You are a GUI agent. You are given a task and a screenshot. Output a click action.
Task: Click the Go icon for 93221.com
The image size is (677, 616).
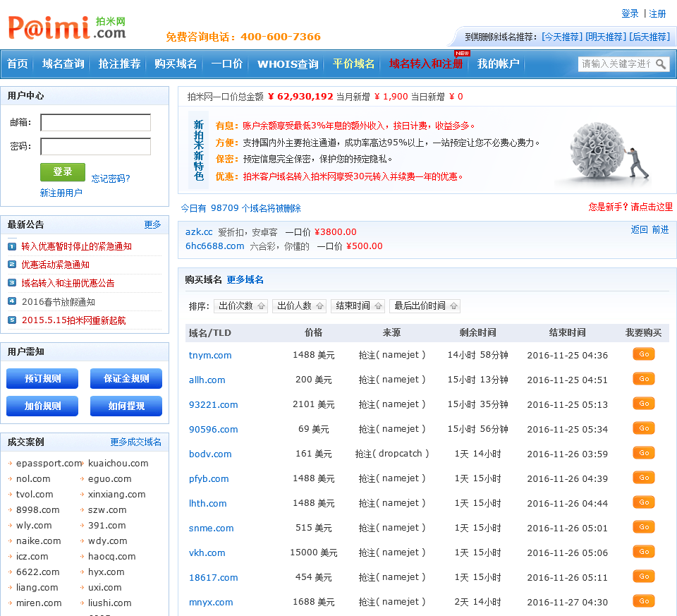point(643,404)
